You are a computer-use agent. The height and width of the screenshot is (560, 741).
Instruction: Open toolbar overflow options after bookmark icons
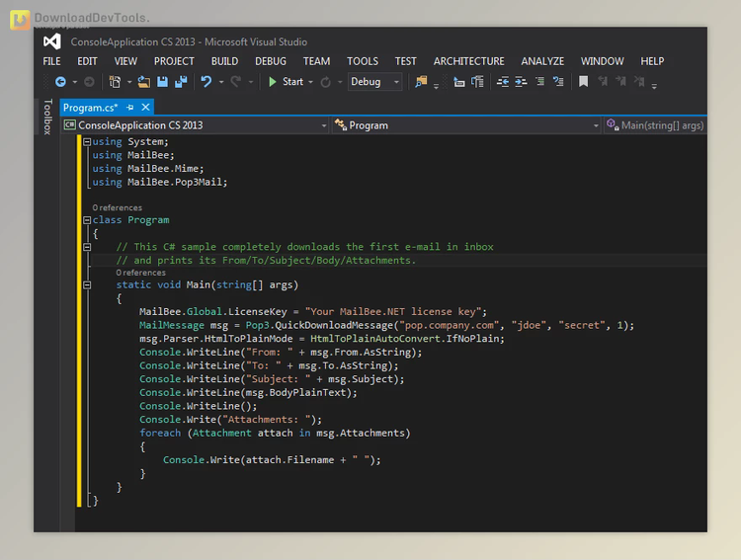coord(654,86)
